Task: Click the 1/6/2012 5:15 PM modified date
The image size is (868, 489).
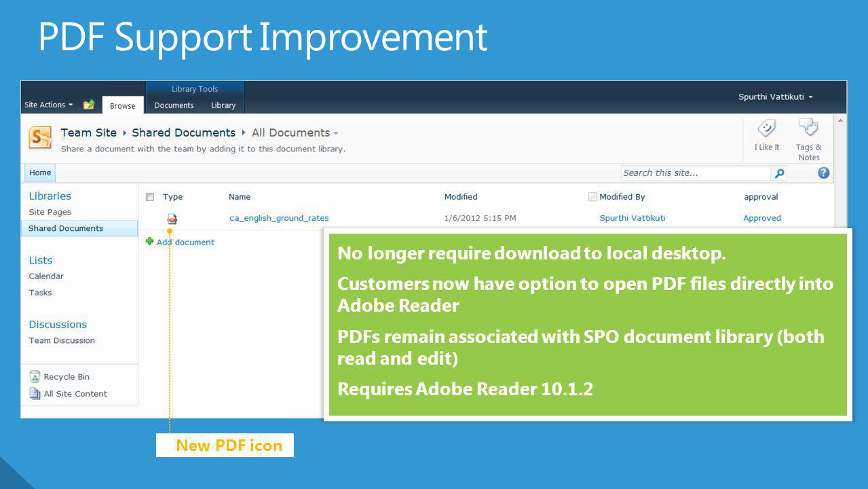Action: pos(480,218)
